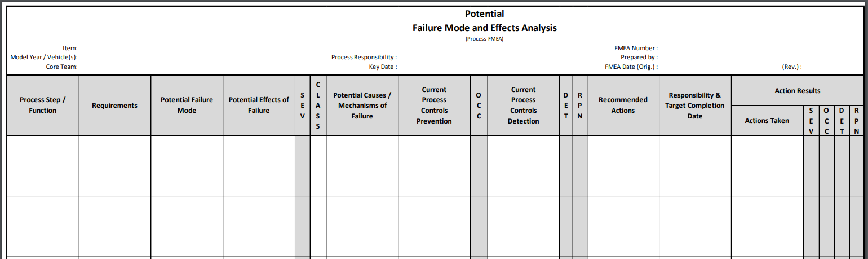Screen dimensions: 868x259
Task: Click the Potential Failure Mode header cell
Action: (x=187, y=105)
